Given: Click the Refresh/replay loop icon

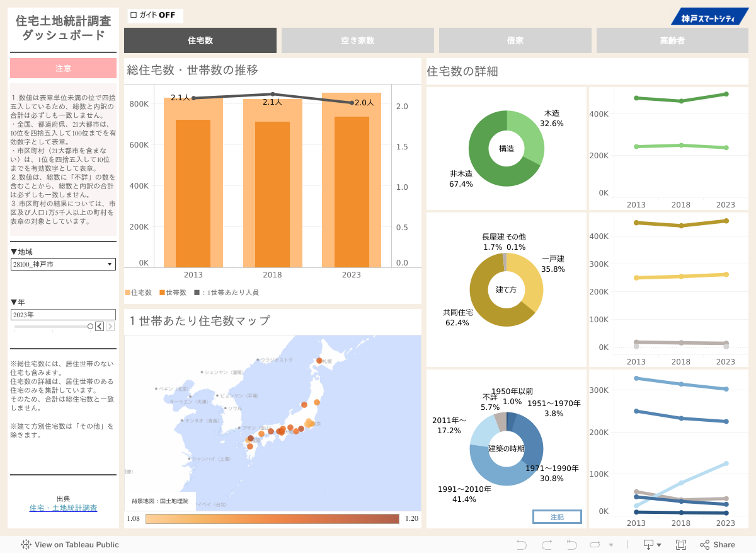Looking at the screenshot, I should pyautogui.click(x=595, y=544).
